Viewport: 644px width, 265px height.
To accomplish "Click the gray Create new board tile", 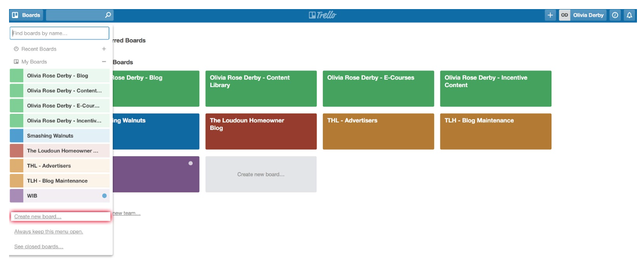I will pos(261,174).
